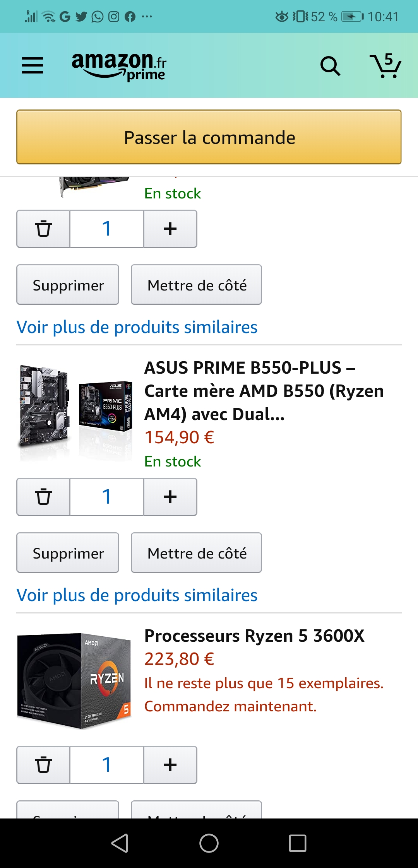Click Passer la commande button

(x=209, y=137)
